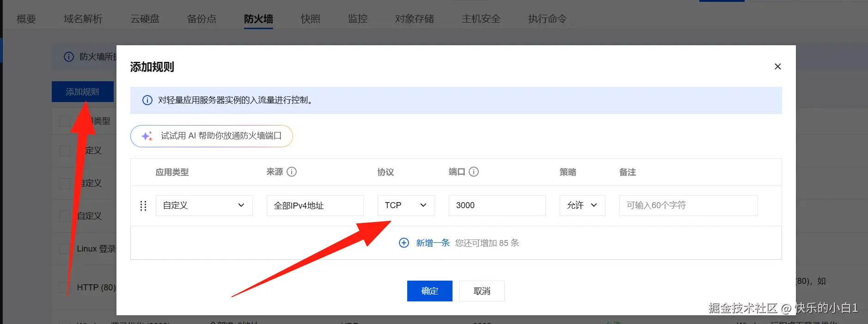This screenshot has height=324, width=868.
Task: Switch to the 备份点 tab
Action: (202, 19)
